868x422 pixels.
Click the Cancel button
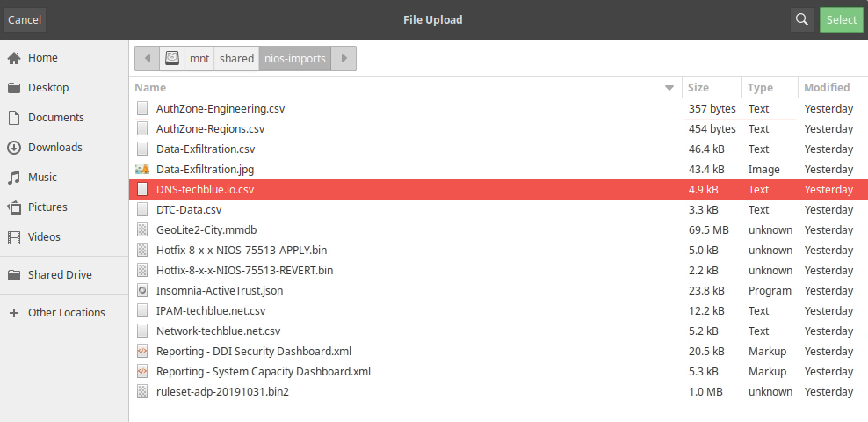click(x=25, y=19)
